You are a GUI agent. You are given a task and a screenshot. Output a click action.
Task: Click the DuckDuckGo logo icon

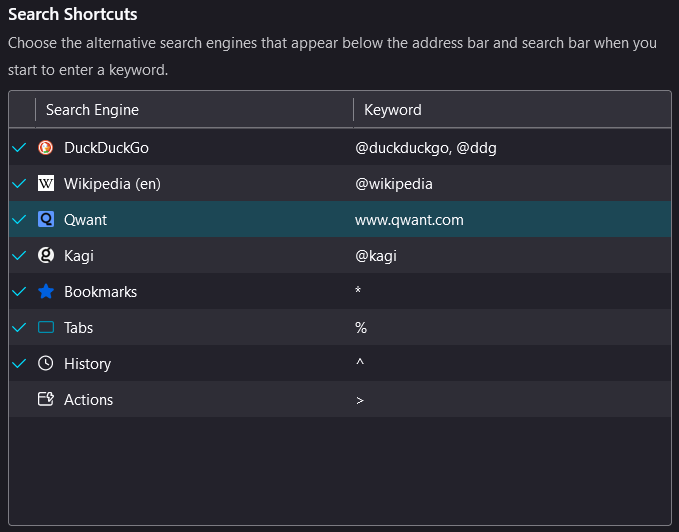click(x=45, y=148)
